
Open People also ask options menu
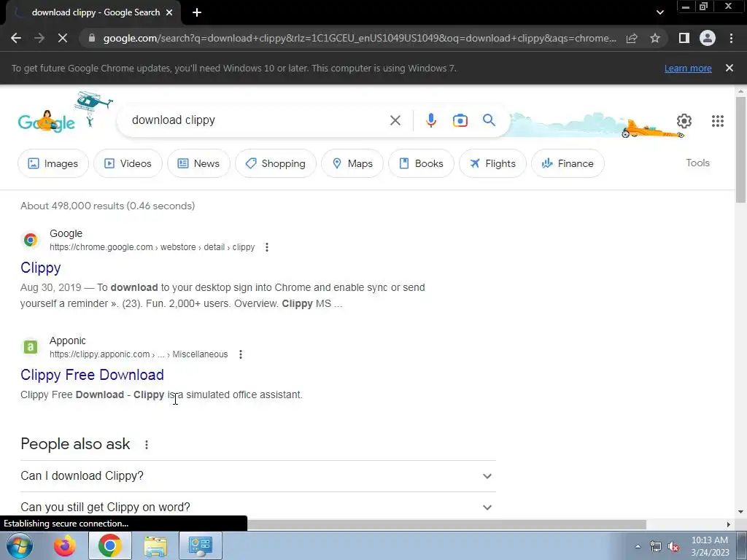click(146, 444)
